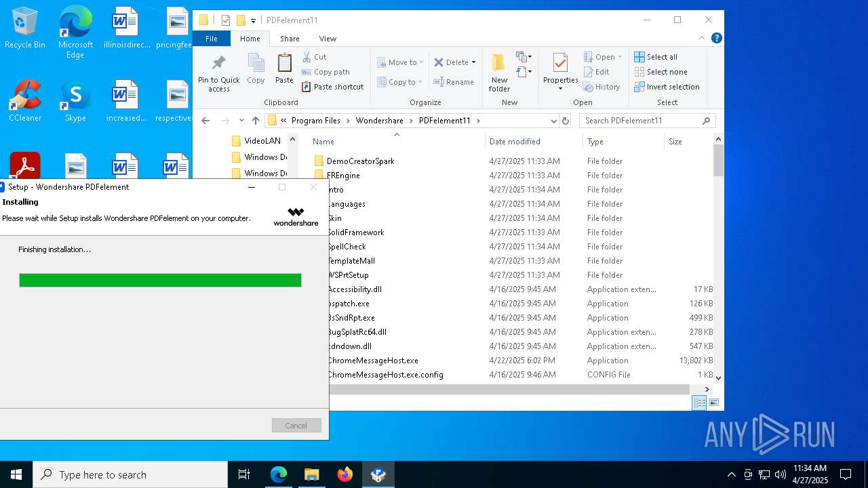Open volume control in system tray
This screenshot has height=488, width=868.
click(x=780, y=474)
